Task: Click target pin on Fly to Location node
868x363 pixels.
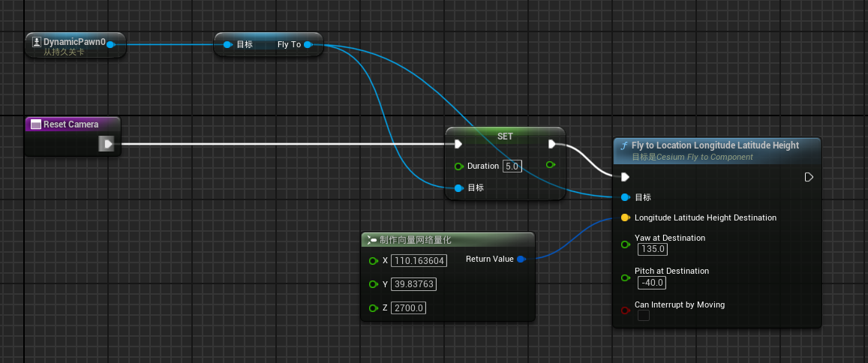Action: pos(626,197)
